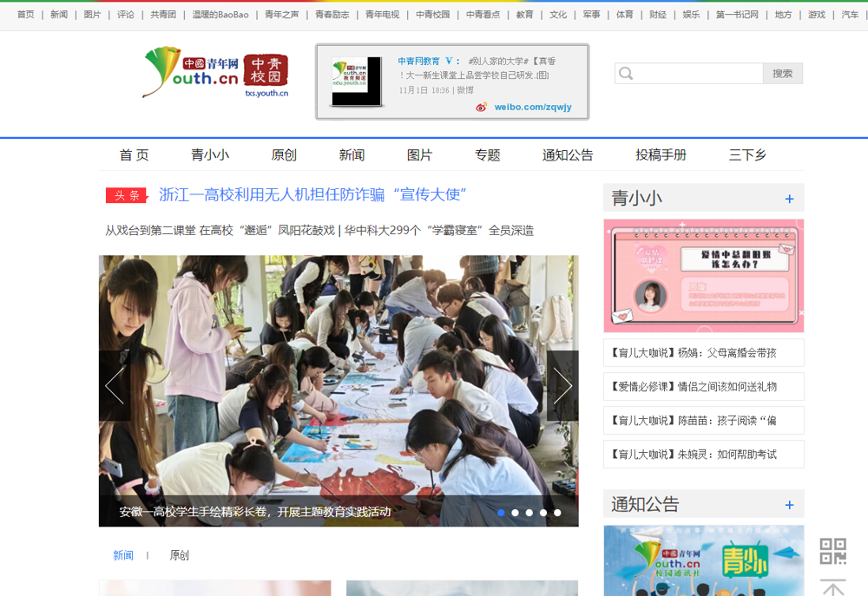Viewport: 868px width, 596px height.
Task: Expand 通知公告 section with plus icon
Action: [789, 505]
